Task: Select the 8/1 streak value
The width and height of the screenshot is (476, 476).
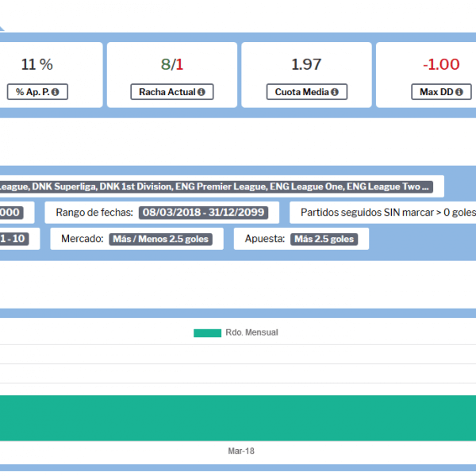Action: click(172, 64)
